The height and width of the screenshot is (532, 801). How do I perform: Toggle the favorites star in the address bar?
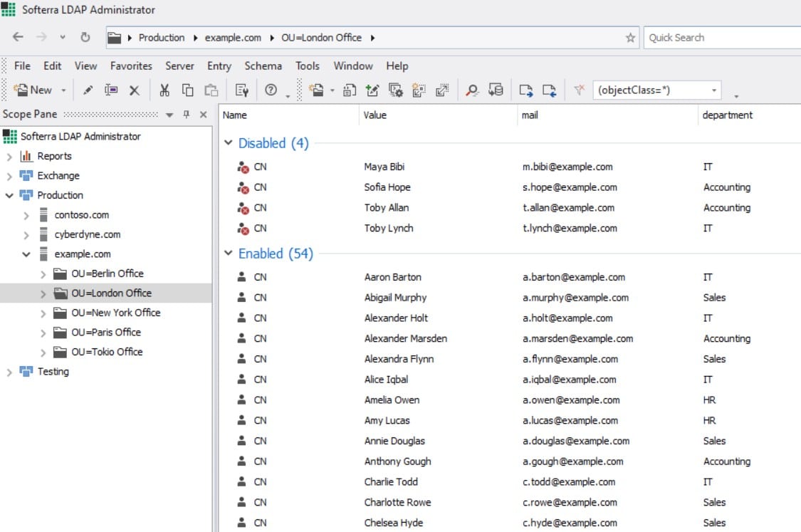pos(629,37)
